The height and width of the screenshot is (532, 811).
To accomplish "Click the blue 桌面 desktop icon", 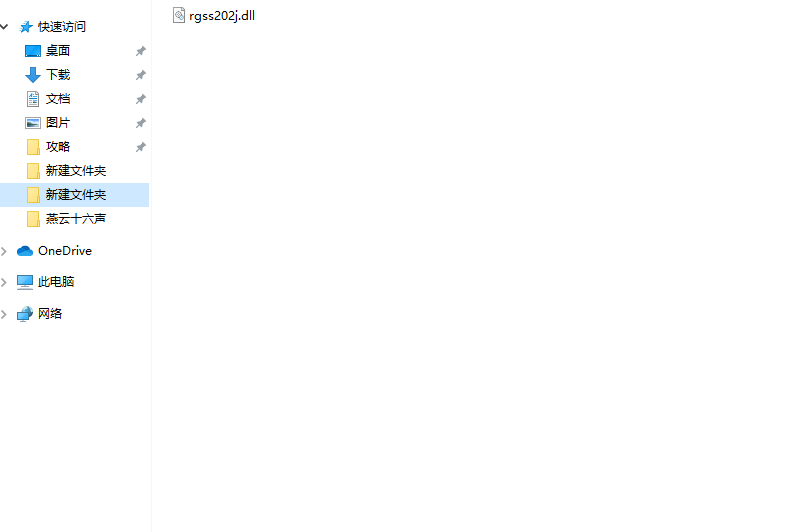I will [33, 51].
